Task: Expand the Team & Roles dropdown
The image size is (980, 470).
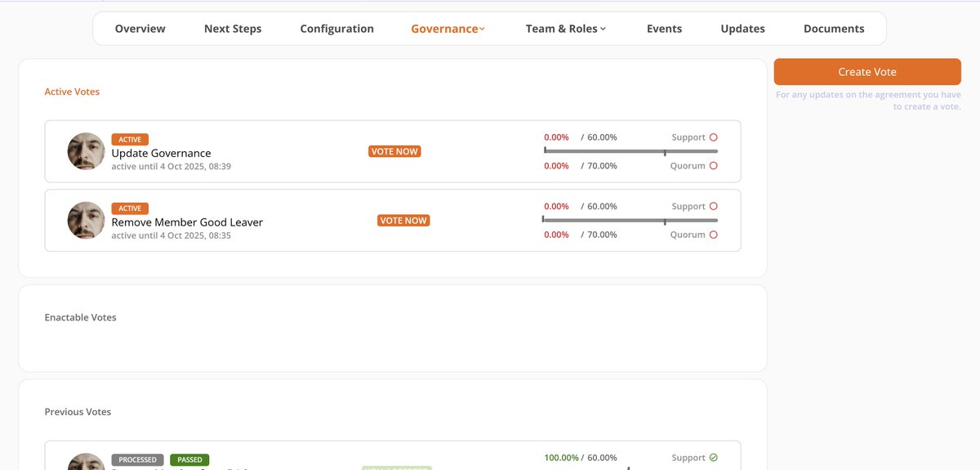Action: tap(566, 29)
